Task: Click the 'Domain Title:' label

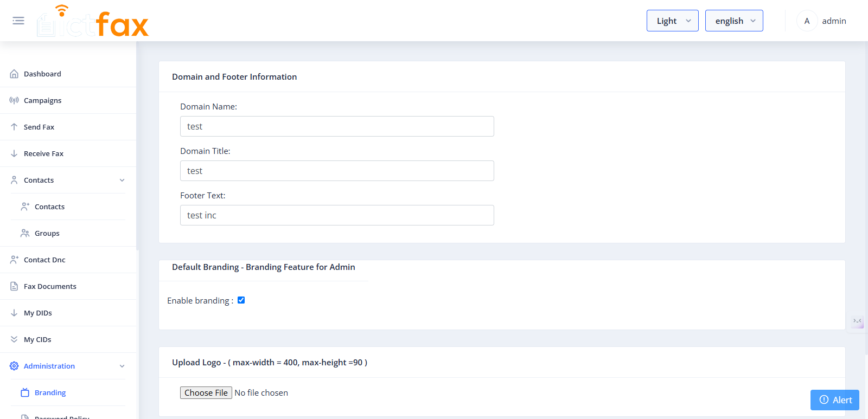Action: pos(205,151)
